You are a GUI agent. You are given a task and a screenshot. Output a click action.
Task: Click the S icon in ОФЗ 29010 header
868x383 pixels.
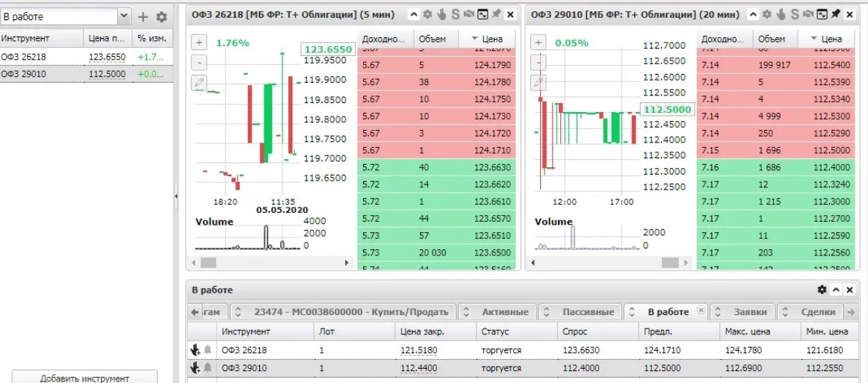(795, 14)
